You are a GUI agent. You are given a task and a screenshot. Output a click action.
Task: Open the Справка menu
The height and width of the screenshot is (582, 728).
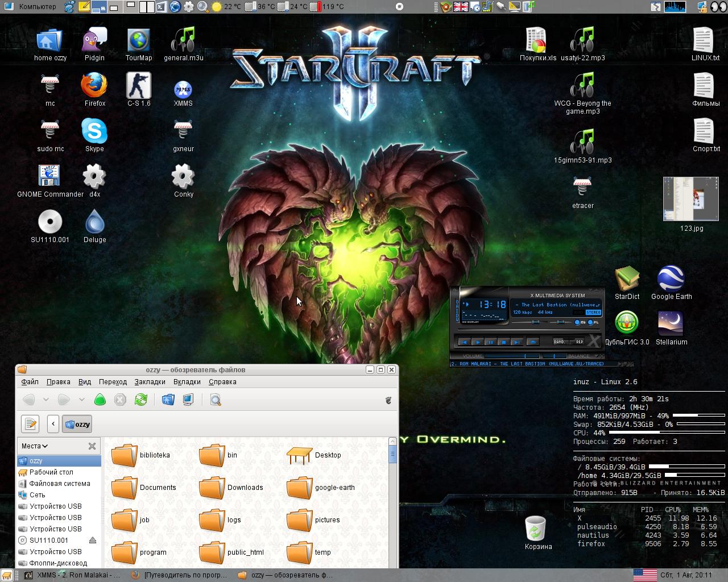(222, 382)
